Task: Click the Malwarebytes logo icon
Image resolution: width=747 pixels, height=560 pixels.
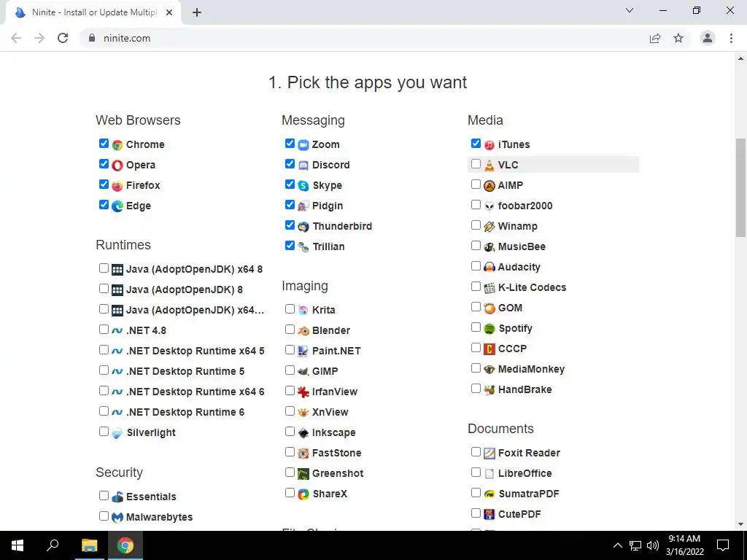Action: pos(117,517)
